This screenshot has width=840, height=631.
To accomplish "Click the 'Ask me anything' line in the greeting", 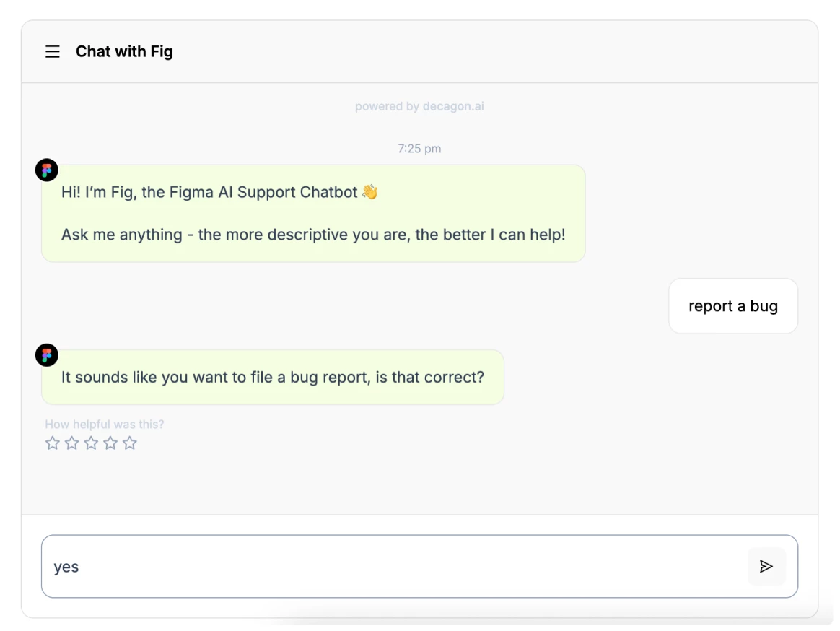I will click(x=313, y=235).
